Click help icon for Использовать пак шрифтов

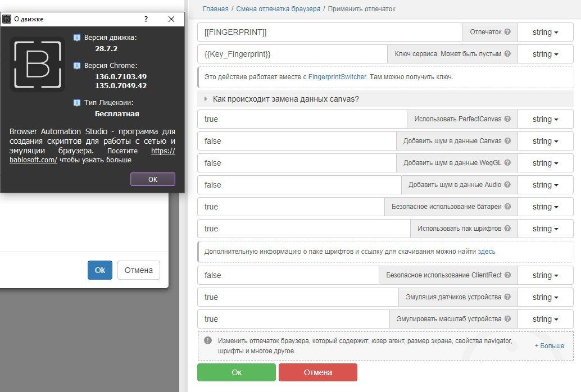(507, 229)
